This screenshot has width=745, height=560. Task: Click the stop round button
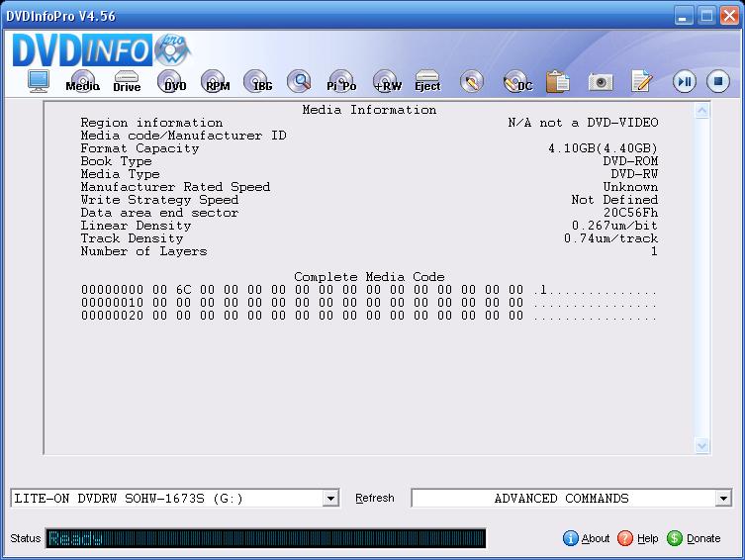coord(718,82)
